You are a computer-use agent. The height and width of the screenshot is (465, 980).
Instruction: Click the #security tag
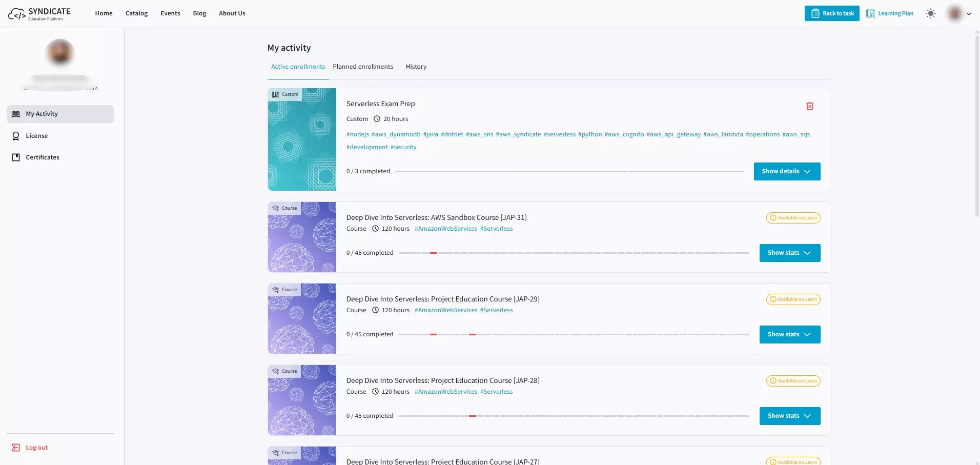(x=403, y=147)
